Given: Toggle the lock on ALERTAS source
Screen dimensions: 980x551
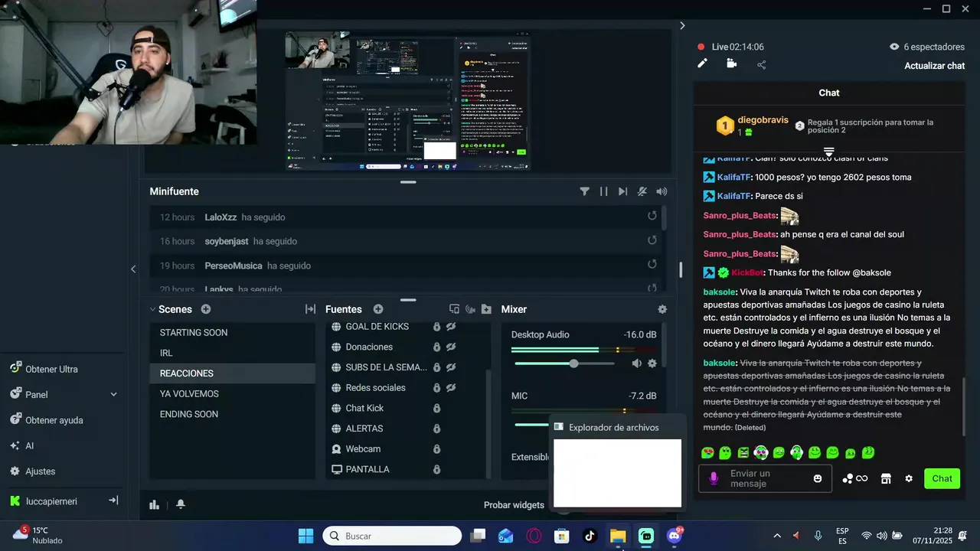Looking at the screenshot, I should click(436, 429).
